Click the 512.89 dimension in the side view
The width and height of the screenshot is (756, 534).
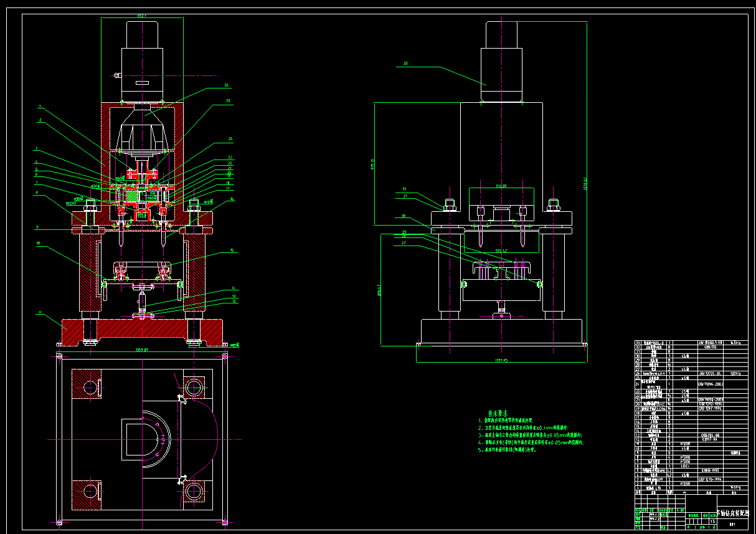click(x=501, y=186)
